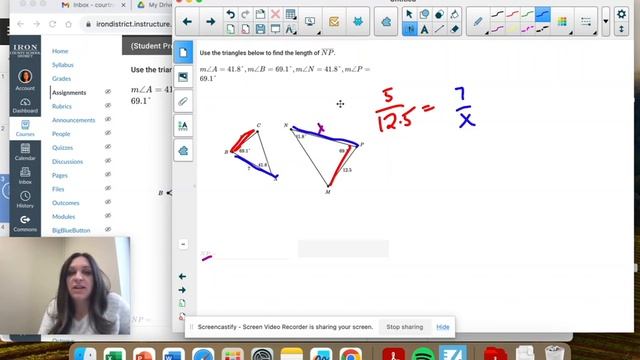
Task: Undo last action in Notebook toolbar
Action: coord(231,14)
